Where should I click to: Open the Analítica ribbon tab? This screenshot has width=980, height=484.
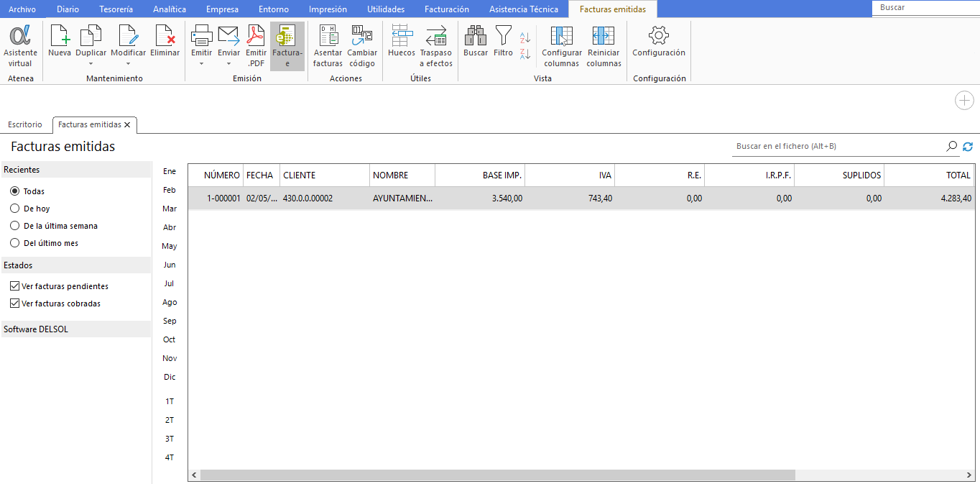pyautogui.click(x=170, y=9)
